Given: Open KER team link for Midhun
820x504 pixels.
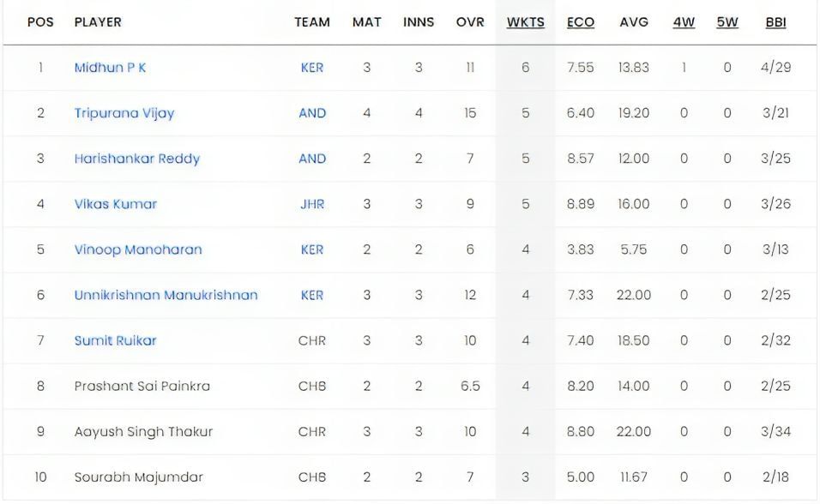Looking at the screenshot, I should [312, 68].
